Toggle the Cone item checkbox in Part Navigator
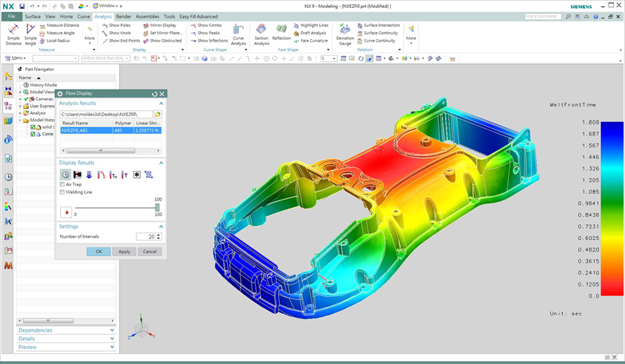The height and width of the screenshot is (364, 625). tap(33, 134)
